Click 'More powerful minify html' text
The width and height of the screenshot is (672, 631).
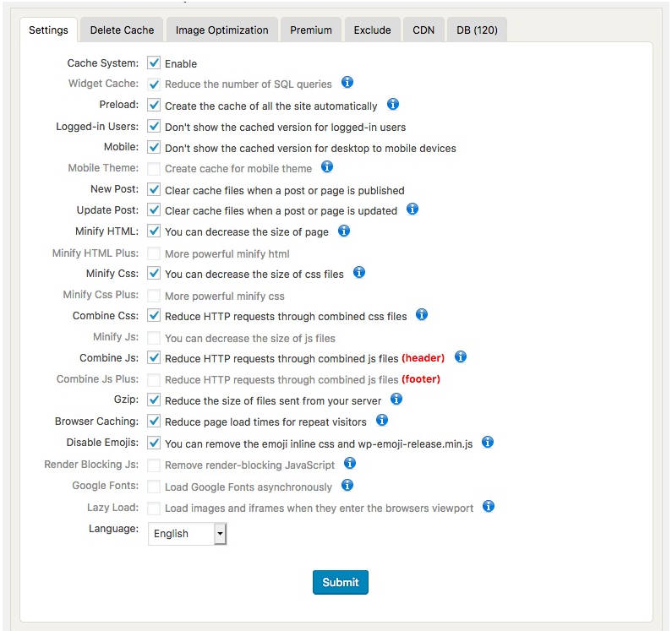pyautogui.click(x=227, y=254)
